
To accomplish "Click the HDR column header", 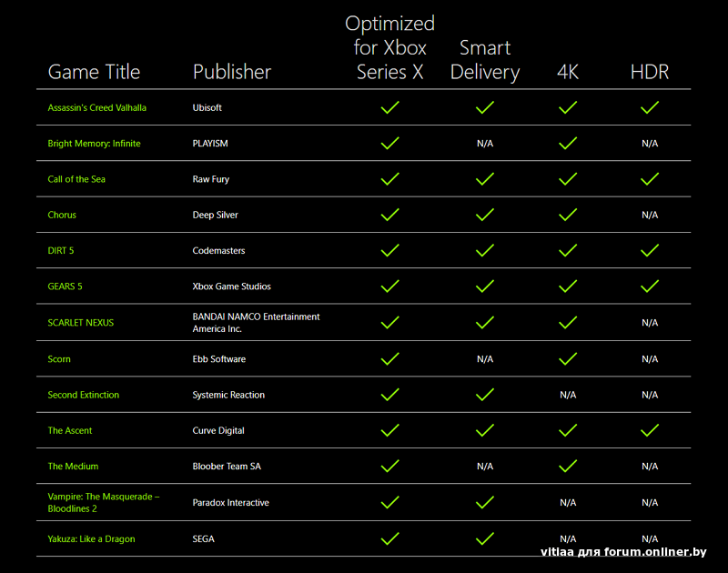I will (650, 72).
